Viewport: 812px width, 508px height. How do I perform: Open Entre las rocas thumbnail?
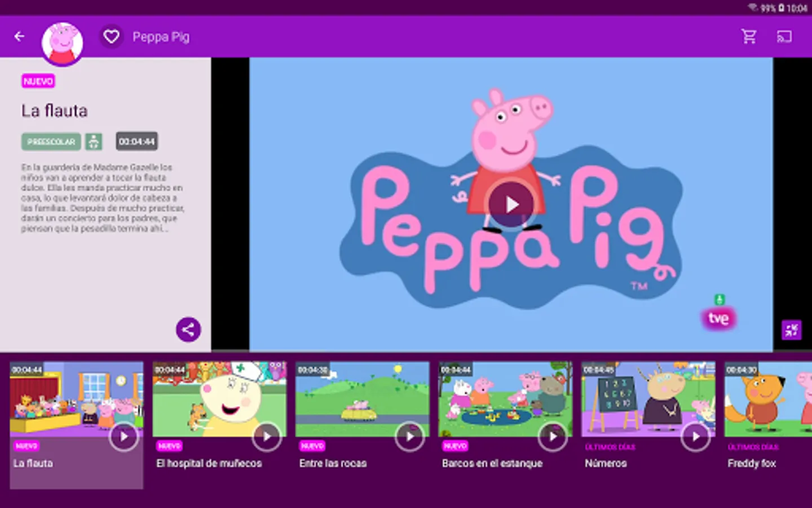click(363, 399)
